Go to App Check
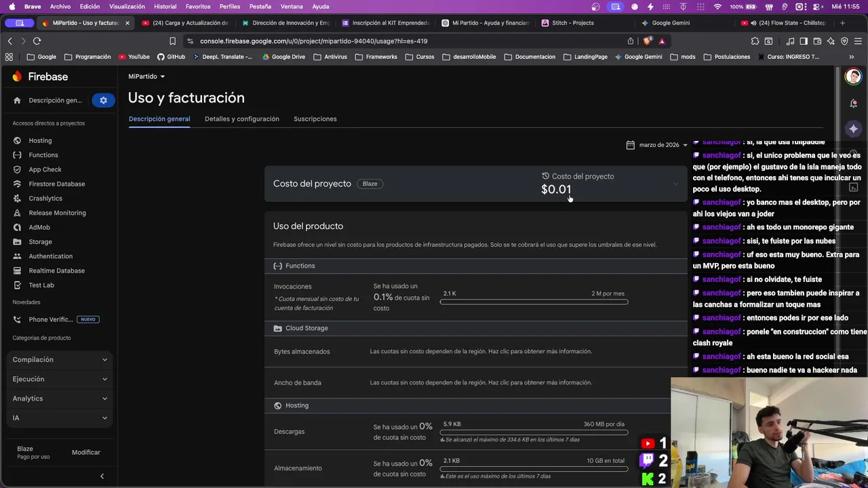 (x=45, y=169)
